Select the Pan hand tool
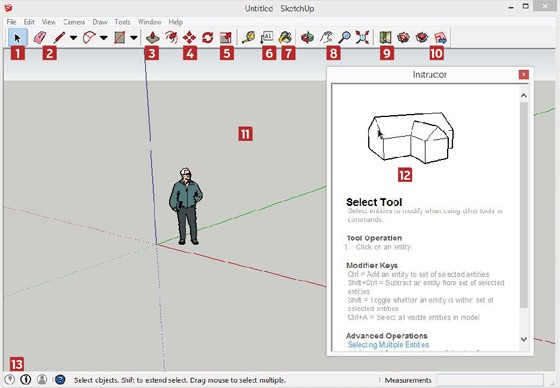560x388 pixels. tap(326, 37)
